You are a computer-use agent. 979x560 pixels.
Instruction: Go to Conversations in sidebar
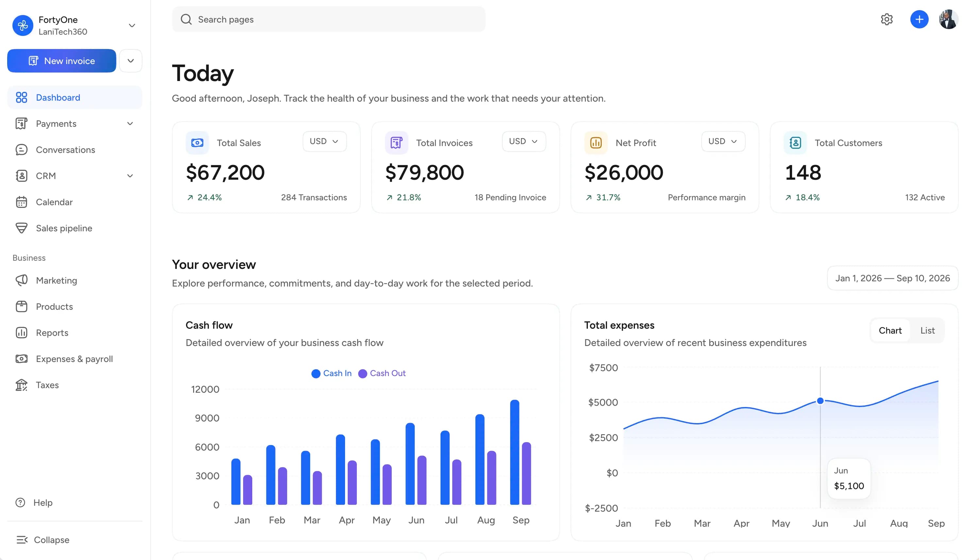coord(75,150)
